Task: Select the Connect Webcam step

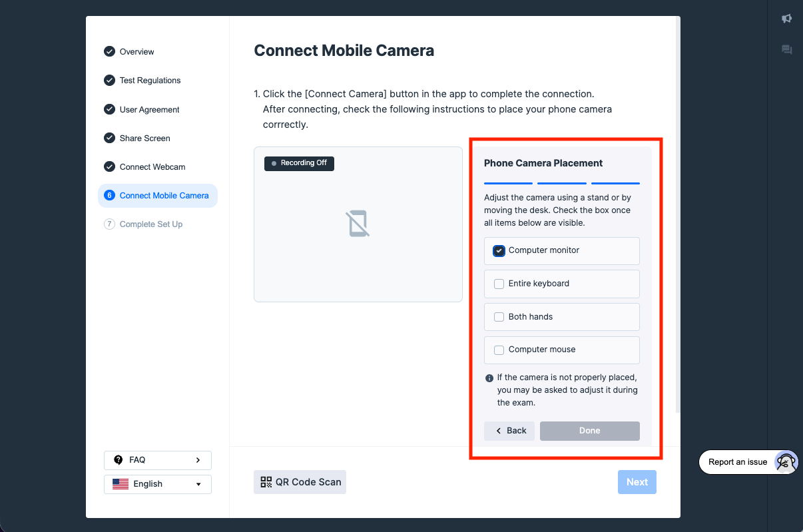Action: [152, 167]
